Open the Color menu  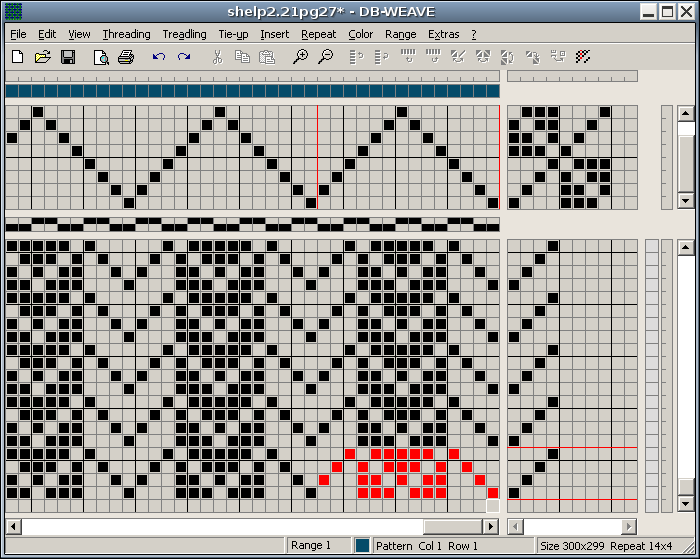(x=360, y=34)
